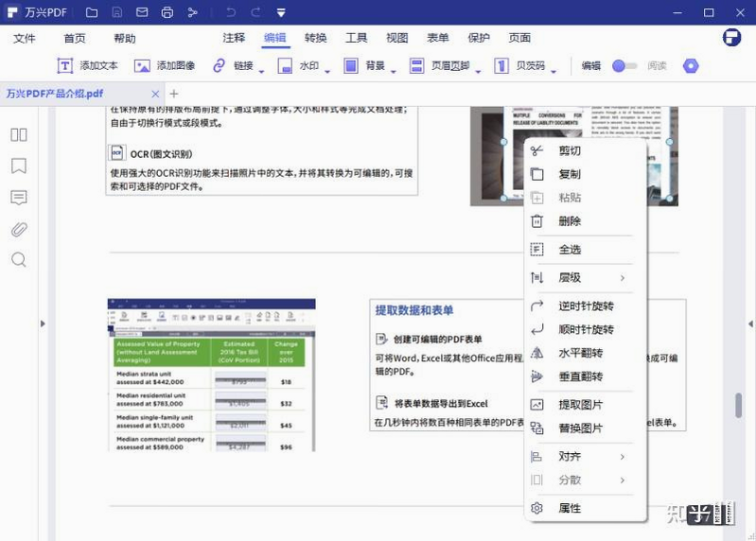Choose 删除 from context menu

point(586,221)
